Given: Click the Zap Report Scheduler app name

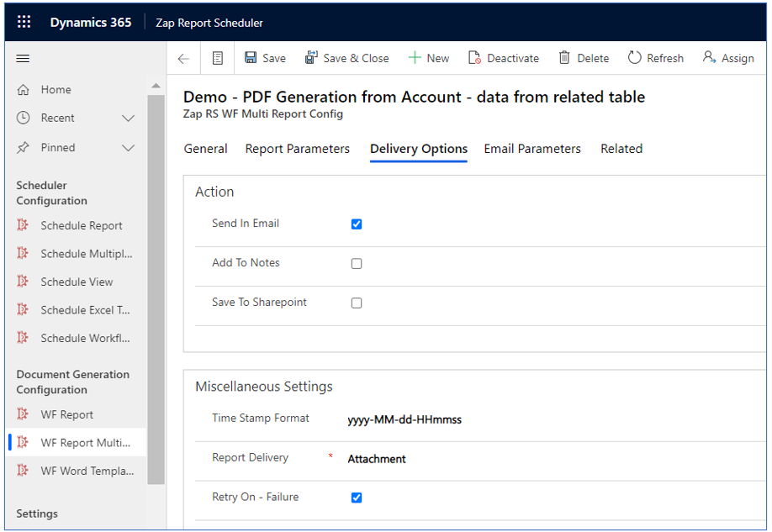Looking at the screenshot, I should click(x=209, y=23).
